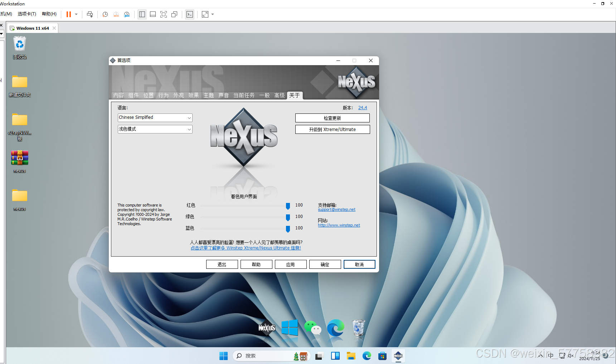Image resolution: width=616 pixels, height=364 pixels.
Task: Open the power options dropdown arrow next to pause
Action: (x=76, y=14)
